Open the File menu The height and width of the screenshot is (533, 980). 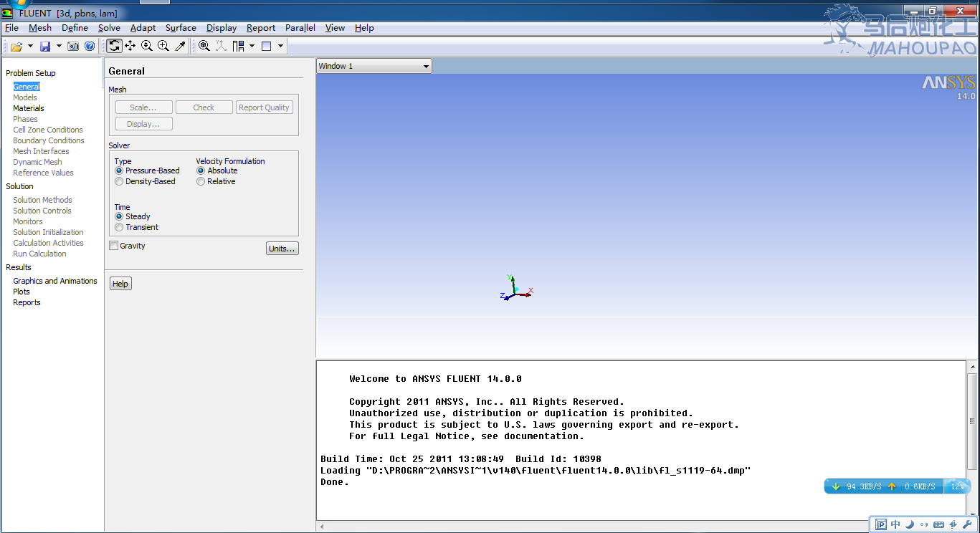tap(11, 28)
